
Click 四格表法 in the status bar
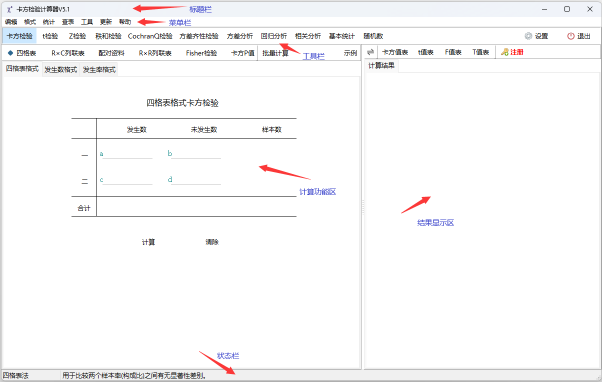click(16, 375)
